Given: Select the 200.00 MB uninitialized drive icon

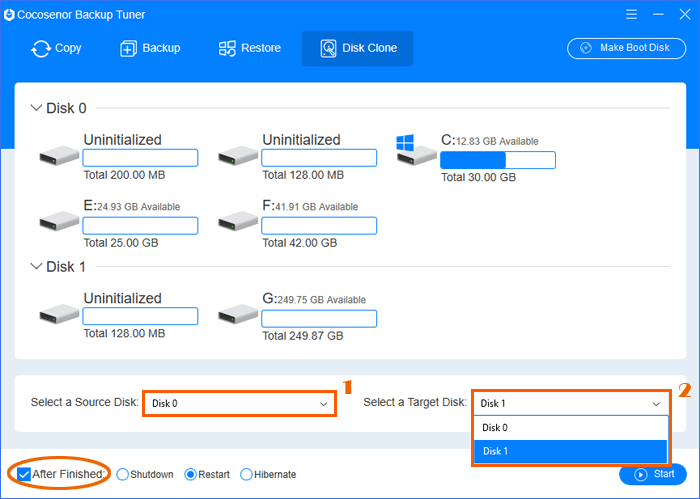Looking at the screenshot, I should (59, 156).
